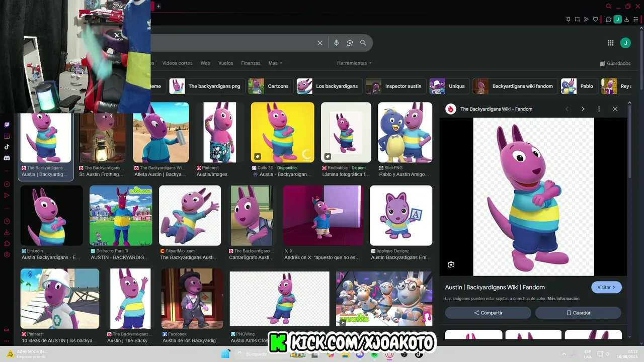Select the 'Los backyardigans' chip
This screenshot has width=644, height=362.
(329, 86)
